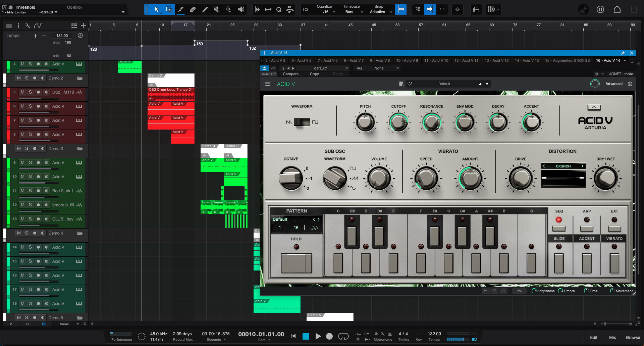
Task: Open the Acid V preset browser library icon
Action: click(x=401, y=84)
